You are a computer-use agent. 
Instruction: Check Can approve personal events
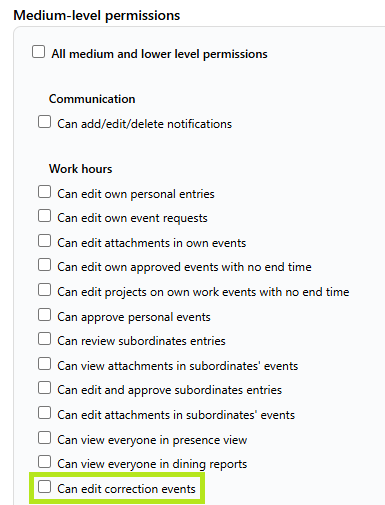coord(44,315)
